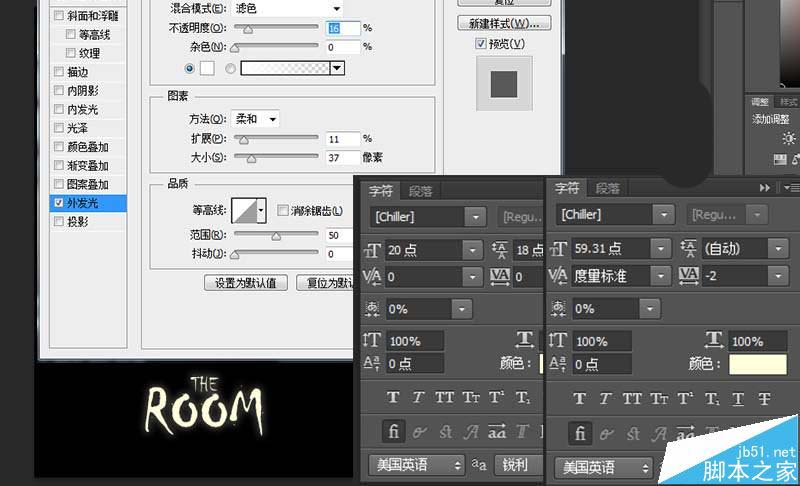Screen dimensions: 800x486
Task: Toggle Superscript in the 20 点 Character panel
Action: (497, 397)
